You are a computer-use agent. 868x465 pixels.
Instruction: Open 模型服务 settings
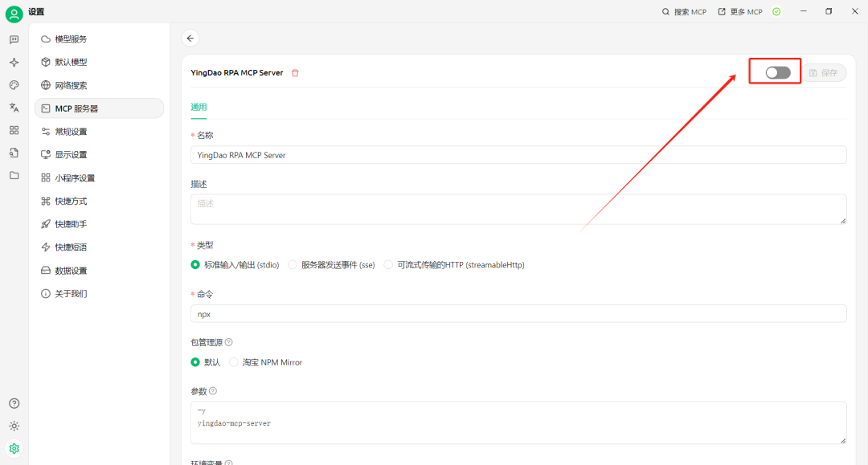(99, 39)
